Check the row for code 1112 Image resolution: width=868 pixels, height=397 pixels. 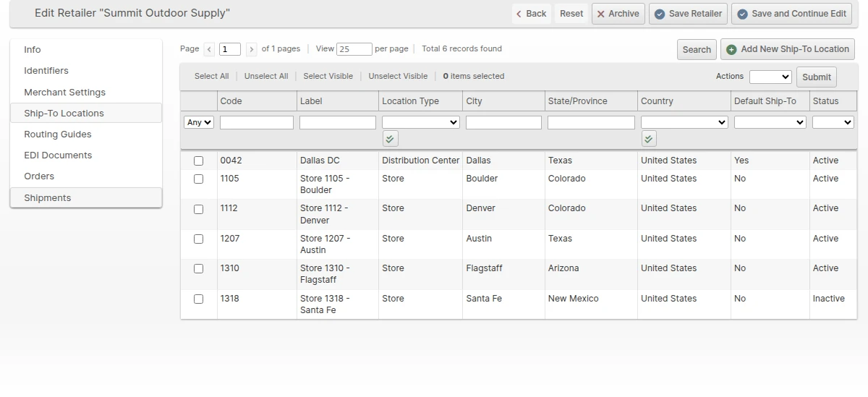pyautogui.click(x=199, y=209)
